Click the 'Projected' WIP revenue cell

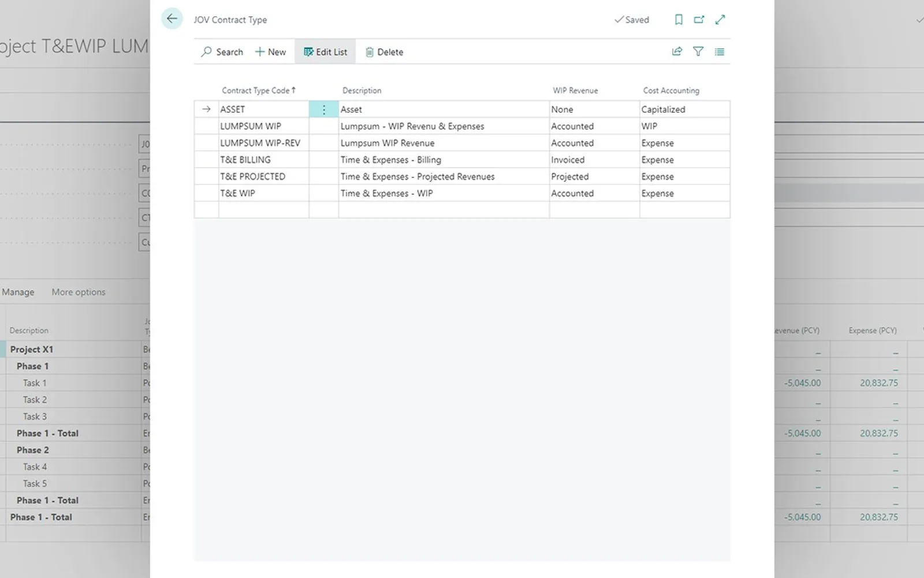point(594,176)
